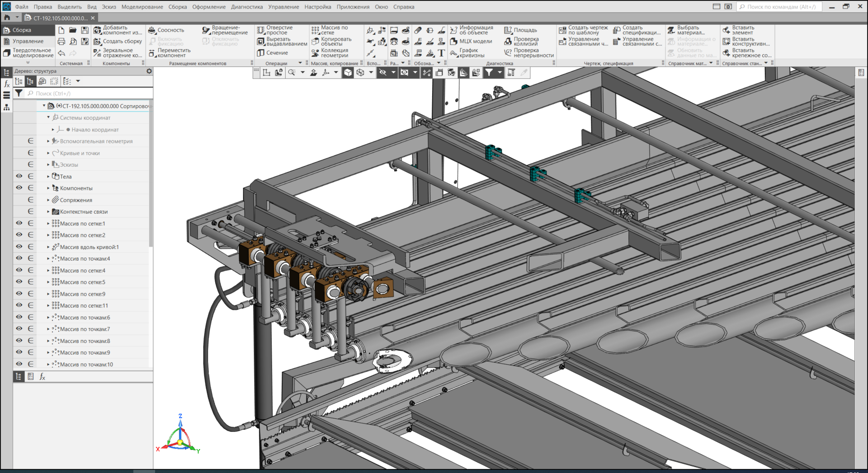The height and width of the screenshot is (473, 868).
Task: Click the Save document icon
Action: click(85, 30)
